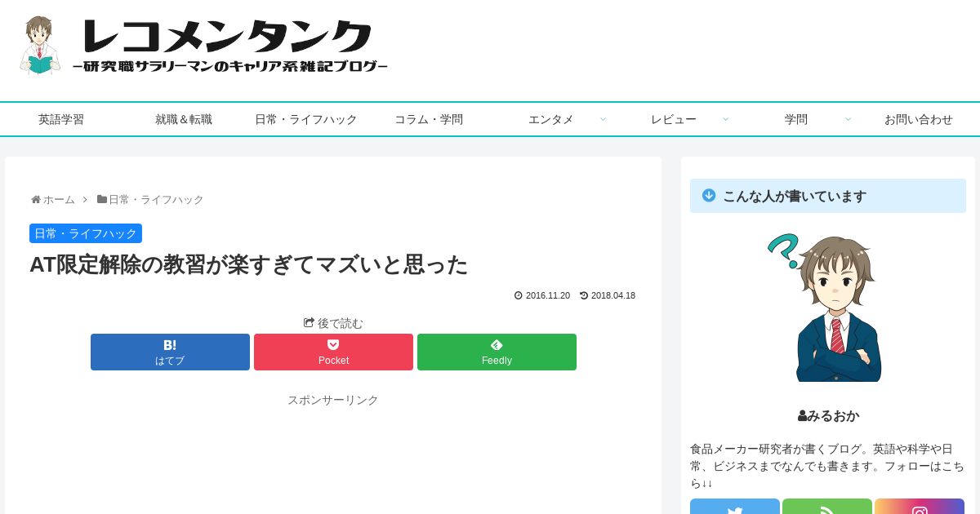Open the 英語学習 menu item

[x=61, y=119]
